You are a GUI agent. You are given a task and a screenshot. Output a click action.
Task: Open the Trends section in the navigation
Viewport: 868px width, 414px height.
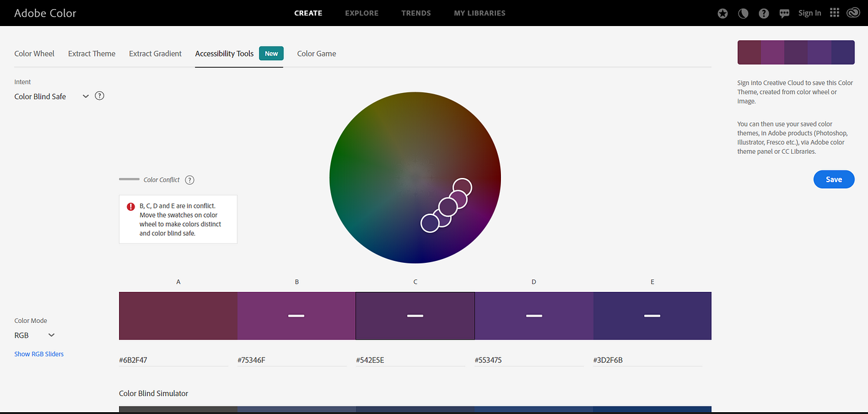coord(415,12)
